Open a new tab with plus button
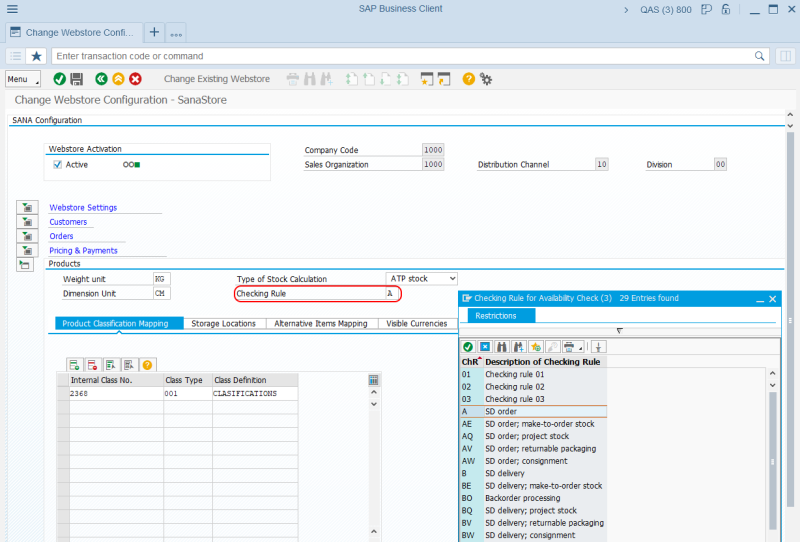This screenshot has width=800, height=542. point(154,33)
